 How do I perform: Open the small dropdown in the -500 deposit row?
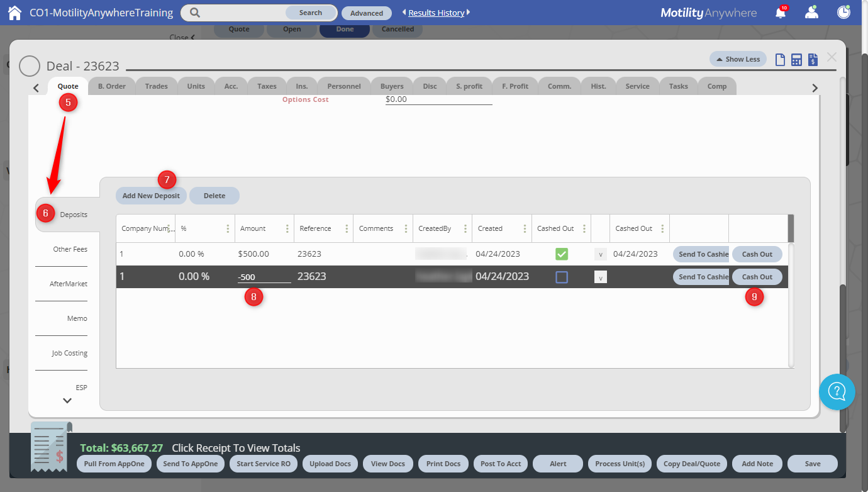coord(600,277)
